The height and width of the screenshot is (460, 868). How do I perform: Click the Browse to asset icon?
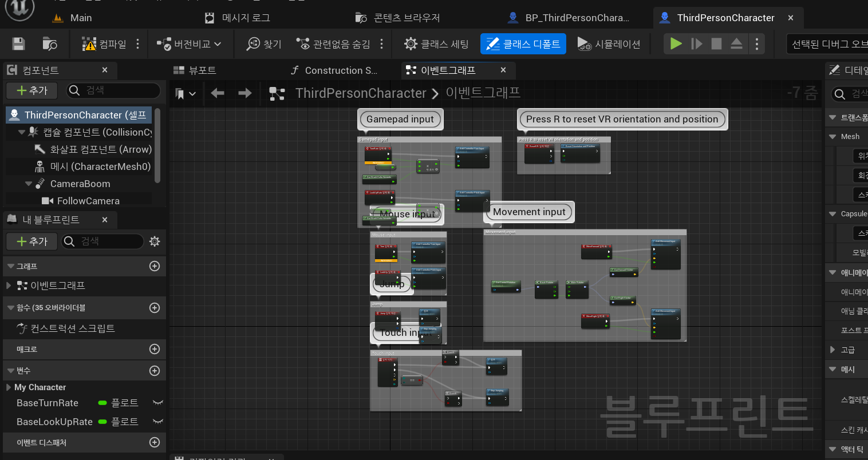[x=50, y=44]
